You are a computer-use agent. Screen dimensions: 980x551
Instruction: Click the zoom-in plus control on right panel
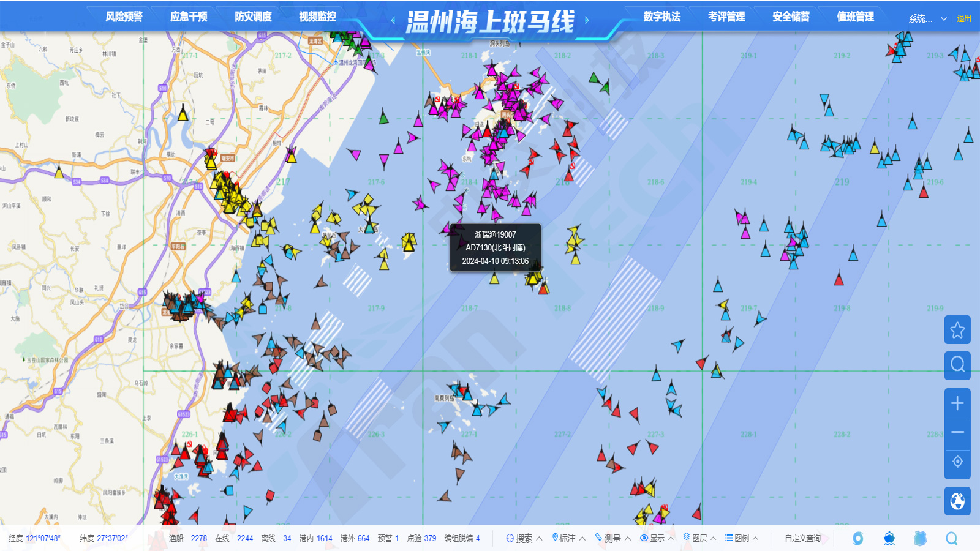point(957,403)
